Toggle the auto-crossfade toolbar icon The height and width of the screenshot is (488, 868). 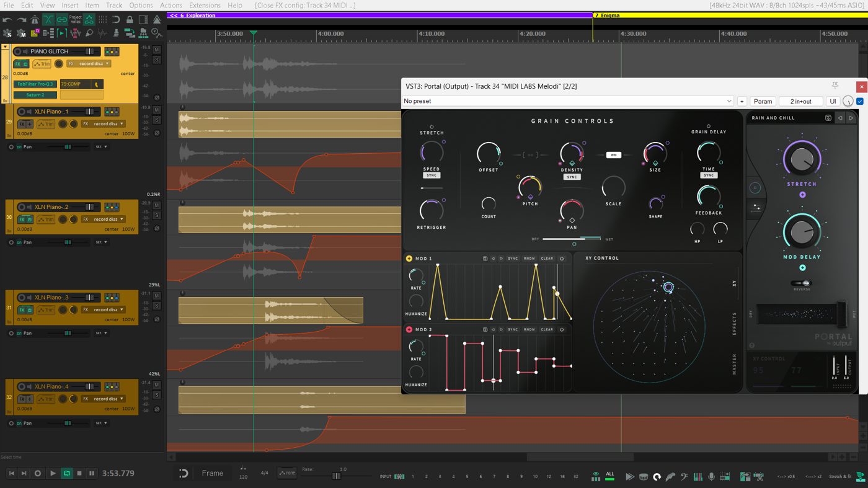point(48,20)
